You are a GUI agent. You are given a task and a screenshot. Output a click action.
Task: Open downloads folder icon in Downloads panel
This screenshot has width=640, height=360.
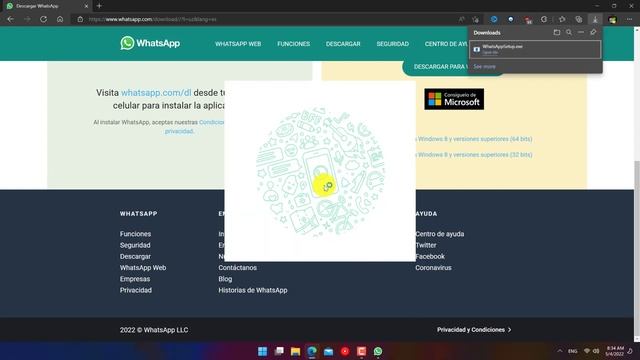557,32
